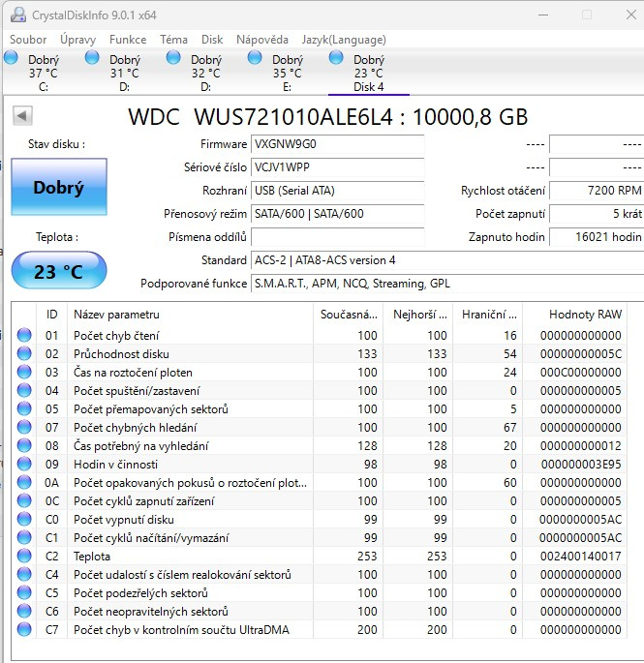Click the serial number field VCJV1WPP
644x663 pixels.
click(337, 167)
